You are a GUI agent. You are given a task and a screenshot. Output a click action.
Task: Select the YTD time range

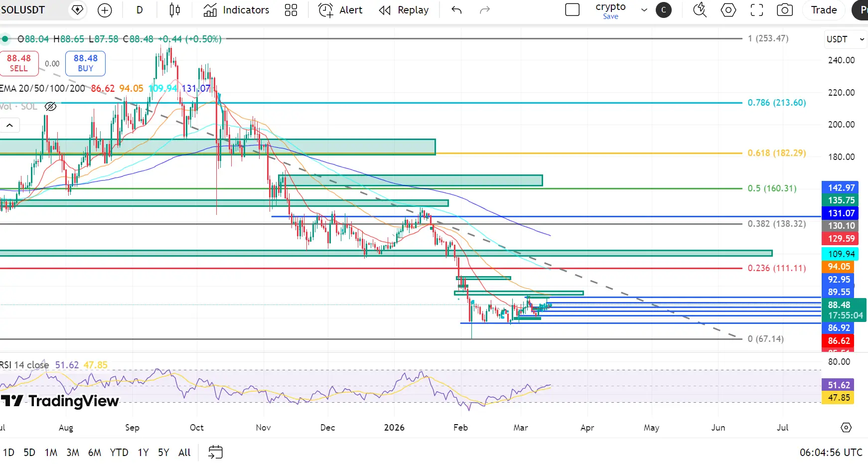119,453
